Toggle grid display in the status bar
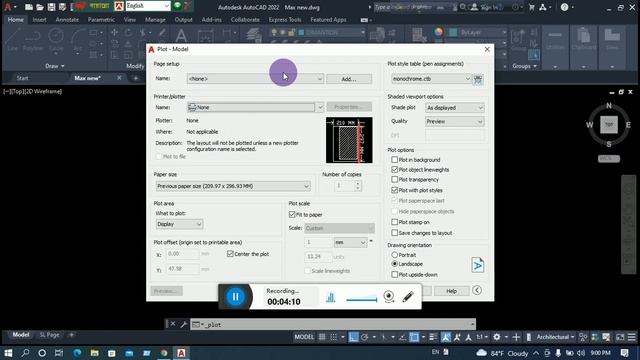Viewport: 640px width, 360px height. point(322,337)
